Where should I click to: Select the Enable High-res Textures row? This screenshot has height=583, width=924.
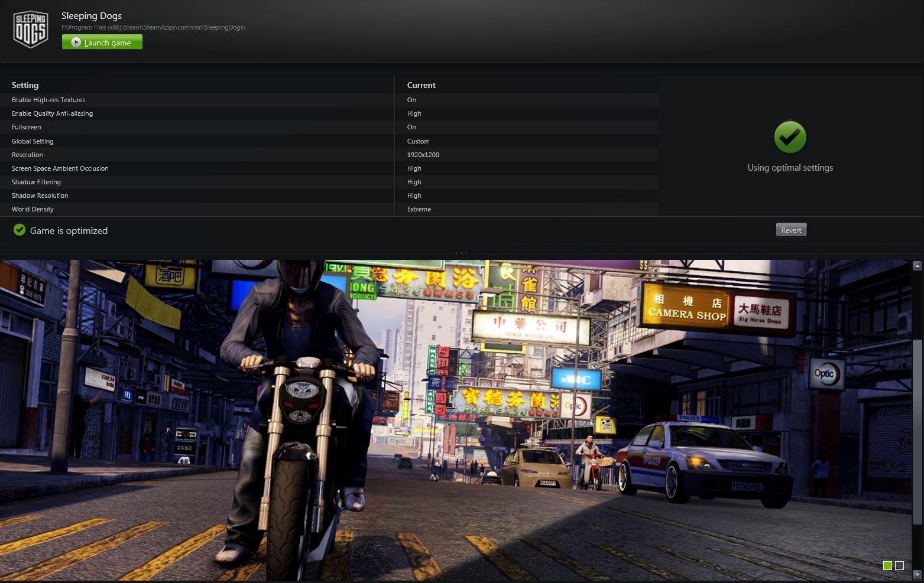coord(48,100)
